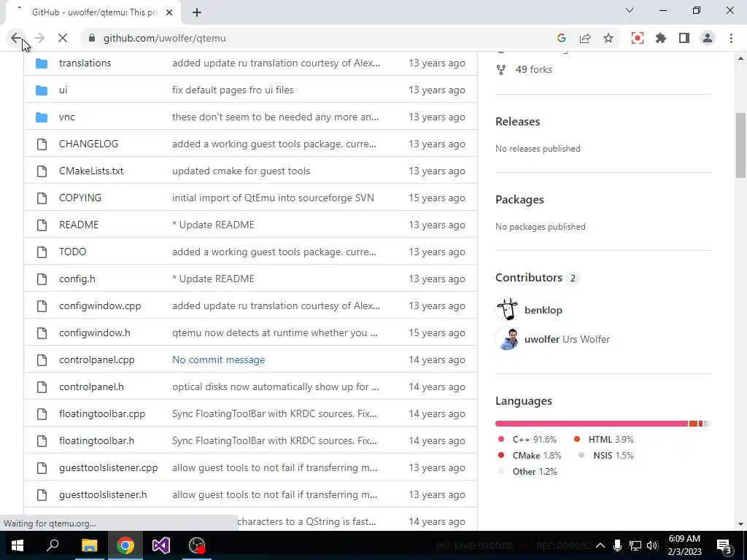Open the speaker volume tray icon
The width and height of the screenshot is (747, 560).
coord(652,545)
